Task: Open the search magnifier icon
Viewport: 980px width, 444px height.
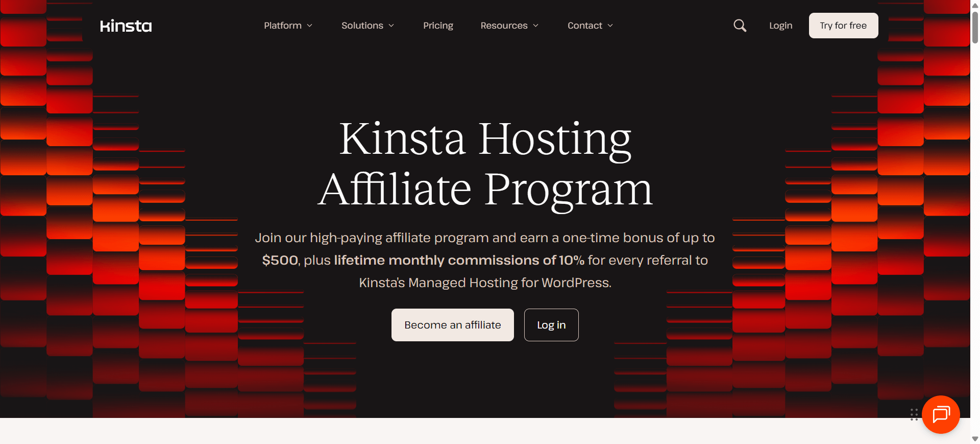Action: click(740, 26)
